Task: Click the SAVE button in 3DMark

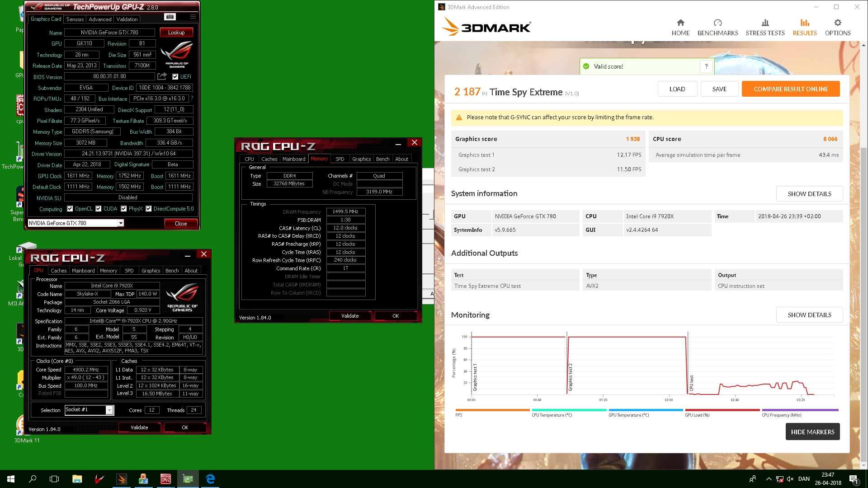Action: click(719, 89)
